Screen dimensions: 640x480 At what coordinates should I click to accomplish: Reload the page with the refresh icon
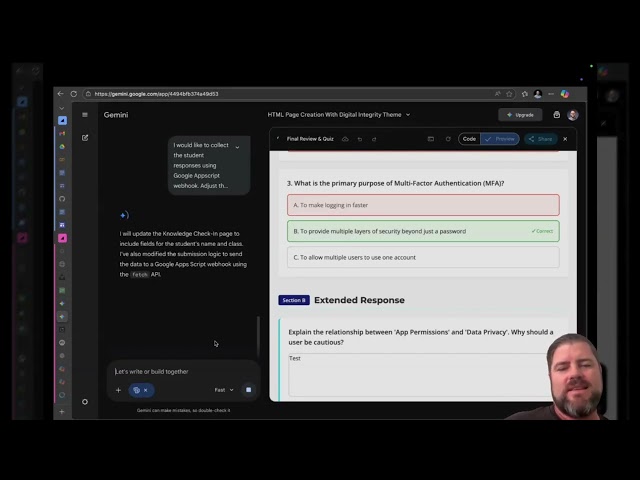(x=73, y=94)
